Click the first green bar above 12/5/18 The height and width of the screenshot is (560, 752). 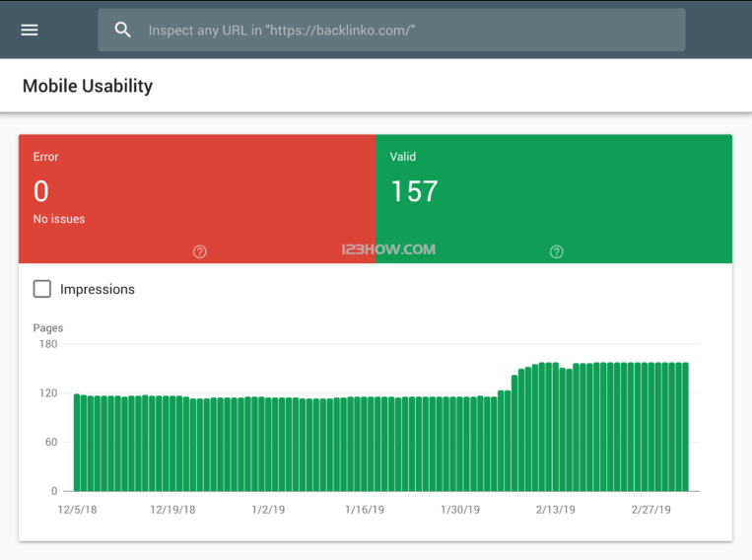(77, 444)
